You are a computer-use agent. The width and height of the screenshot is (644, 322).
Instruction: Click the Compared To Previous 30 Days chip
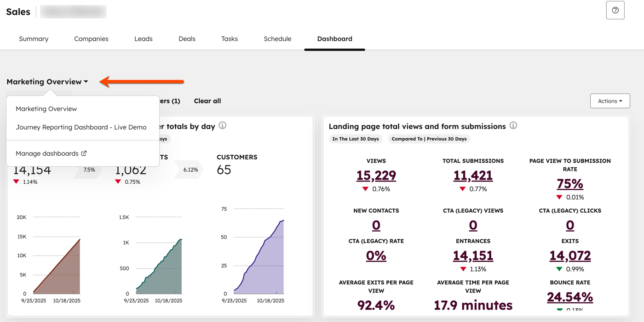tap(429, 139)
